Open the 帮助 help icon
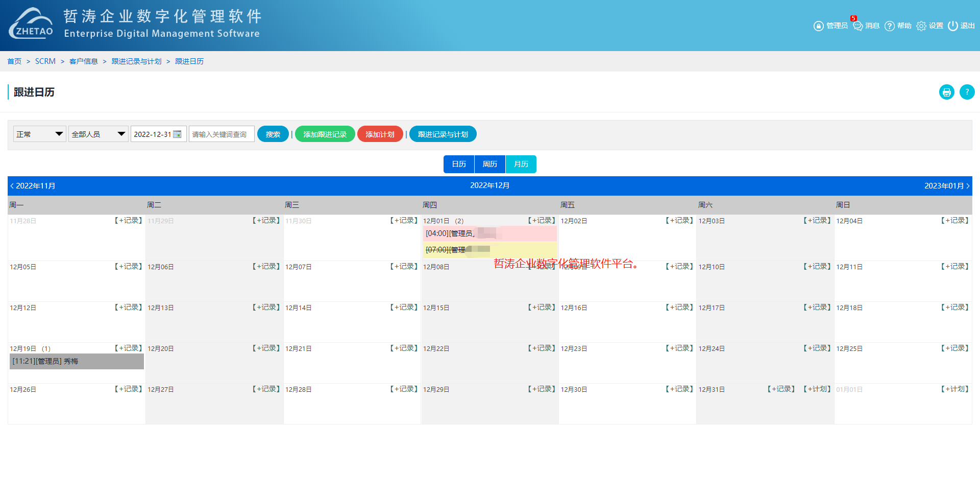The width and height of the screenshot is (980, 495). point(890,26)
